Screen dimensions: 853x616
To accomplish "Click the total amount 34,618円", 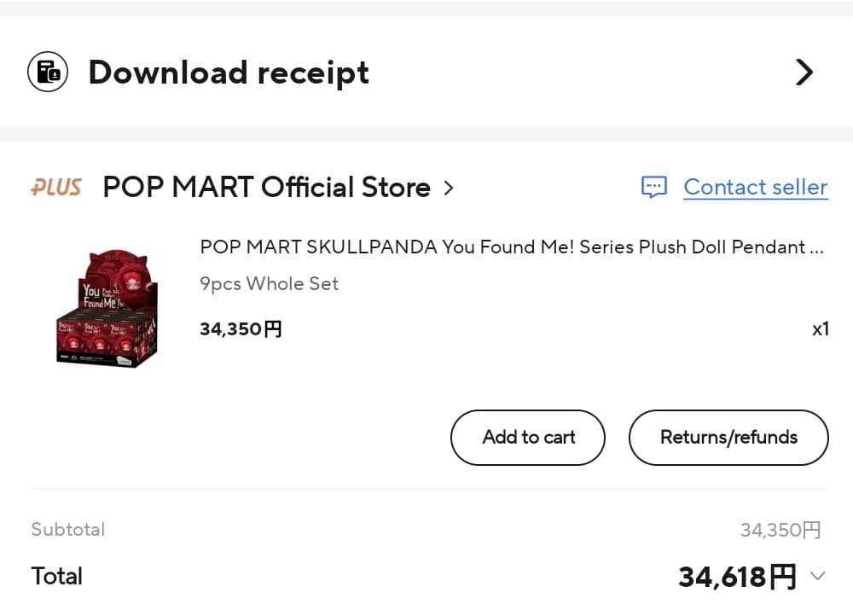I will point(737,578).
